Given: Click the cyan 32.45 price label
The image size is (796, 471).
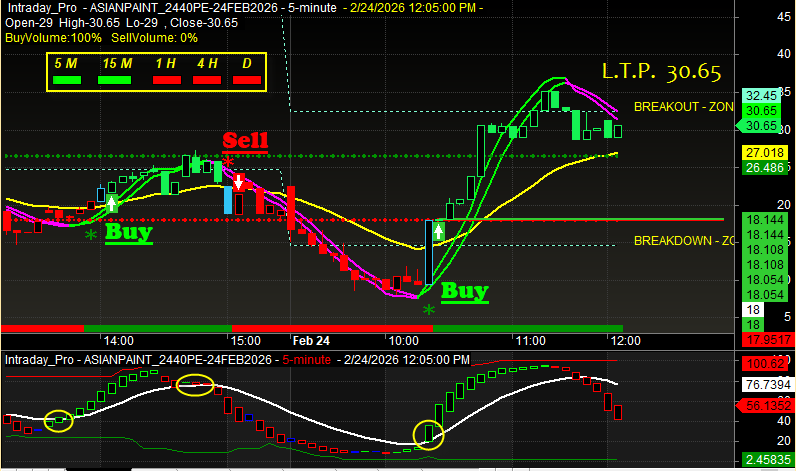Looking at the screenshot, I should point(761,95).
